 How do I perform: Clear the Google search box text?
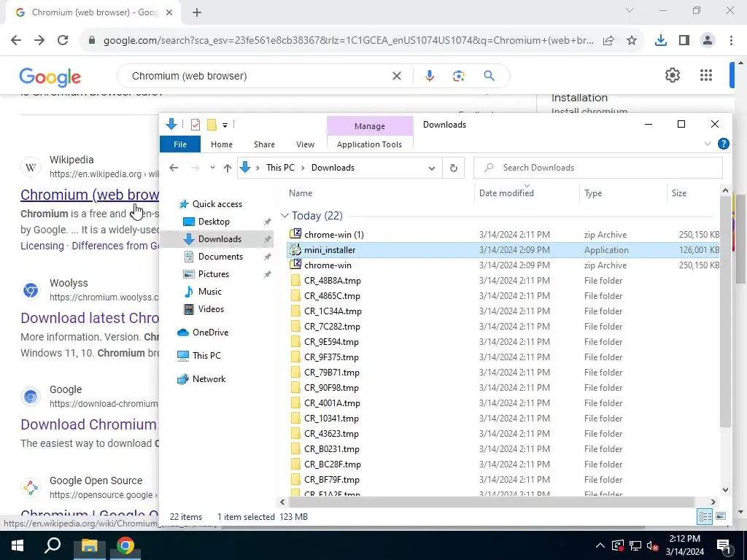click(396, 76)
